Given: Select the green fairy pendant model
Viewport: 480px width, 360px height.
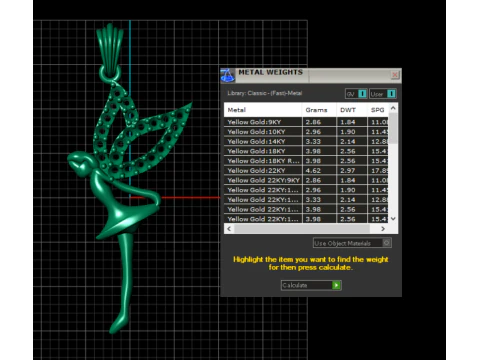Looking at the screenshot, I should (x=125, y=207).
